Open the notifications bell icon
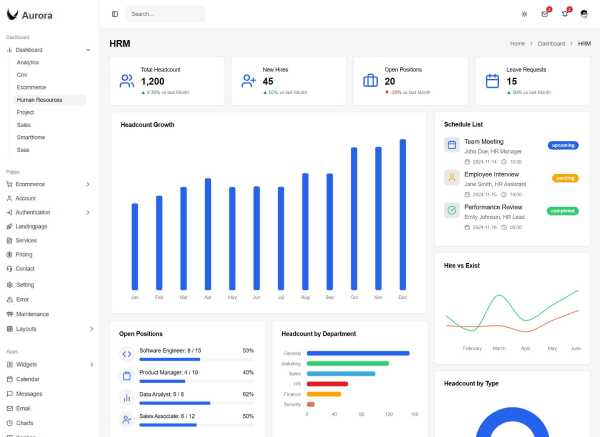The width and height of the screenshot is (600, 437). [565, 14]
